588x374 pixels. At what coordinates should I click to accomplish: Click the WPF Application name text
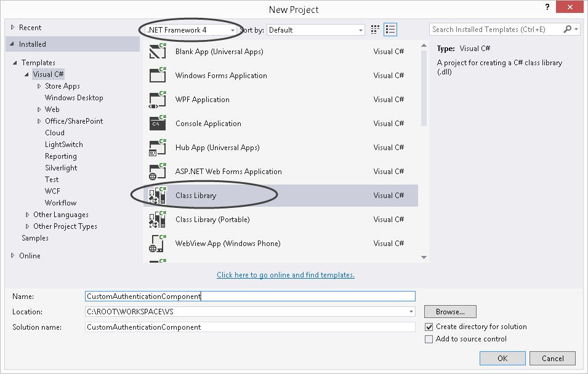coord(202,99)
